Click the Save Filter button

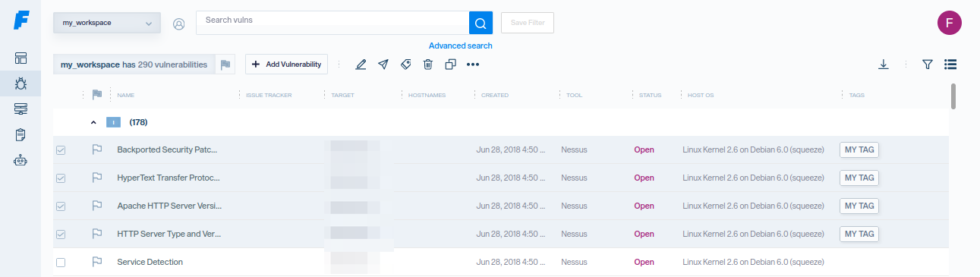tap(528, 23)
